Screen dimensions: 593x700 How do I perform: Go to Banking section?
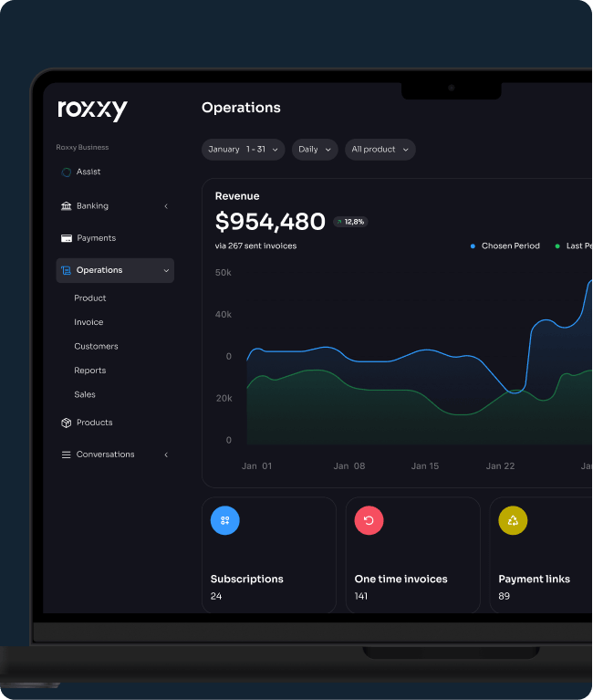[x=92, y=206]
